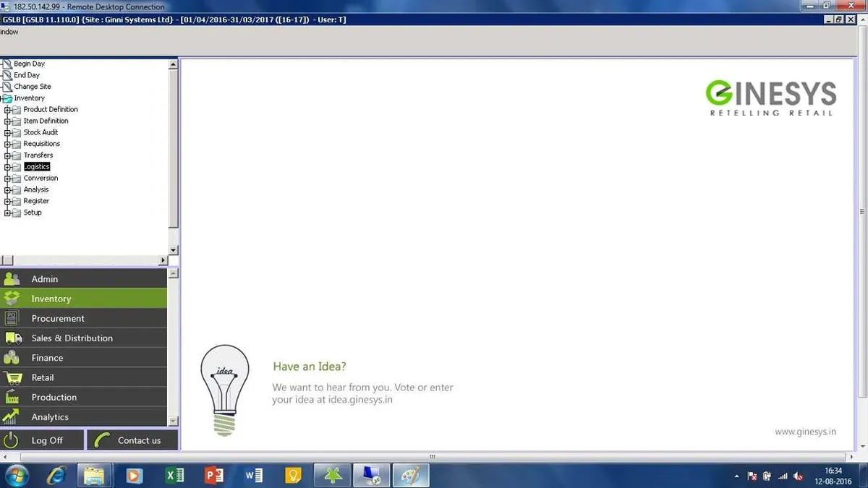This screenshot has width=868, height=488.
Task: Expand the Product Definition folder
Action: (8, 109)
